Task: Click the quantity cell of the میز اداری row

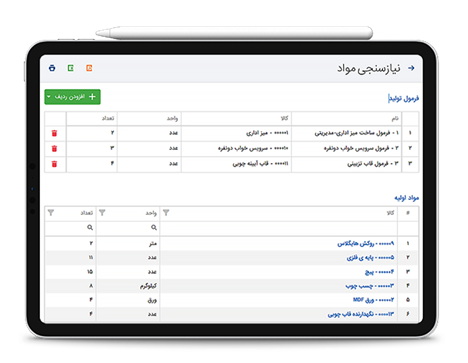Action: 92,133
